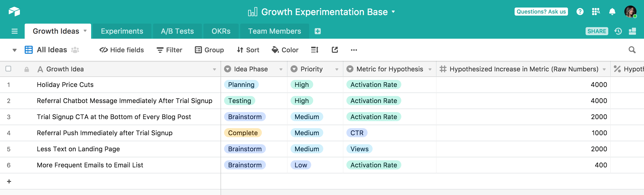Click the row height icon
The width and height of the screenshot is (644, 195).
tap(315, 50)
